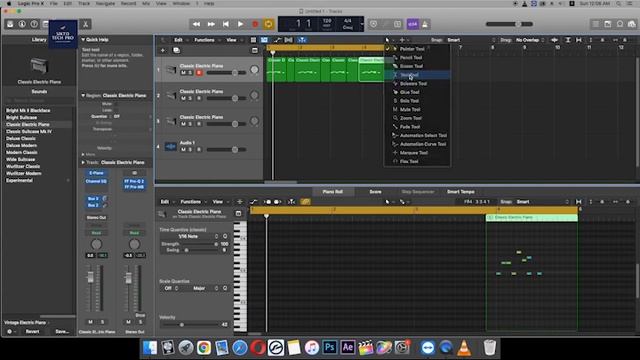
Task: Mute track 1 Classic Electric Piano
Action: point(183,73)
